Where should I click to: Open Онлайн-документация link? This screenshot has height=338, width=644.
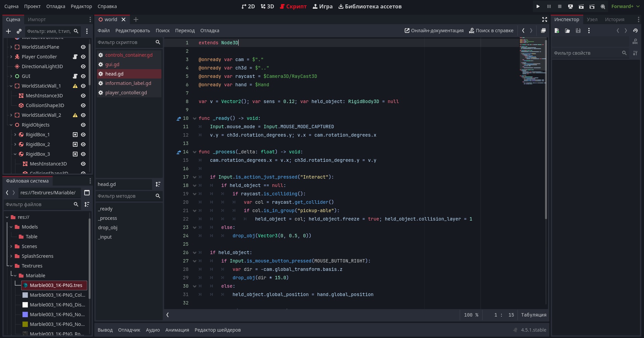point(434,31)
